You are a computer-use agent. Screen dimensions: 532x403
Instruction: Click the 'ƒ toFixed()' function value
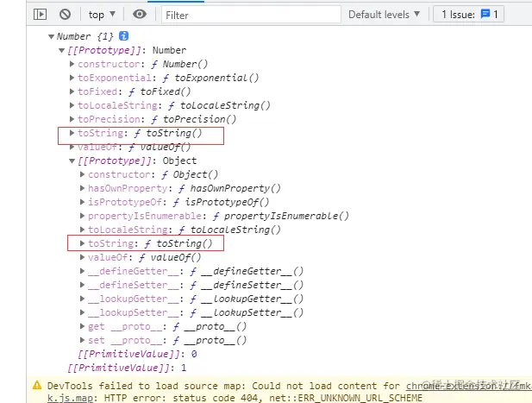click(160, 91)
